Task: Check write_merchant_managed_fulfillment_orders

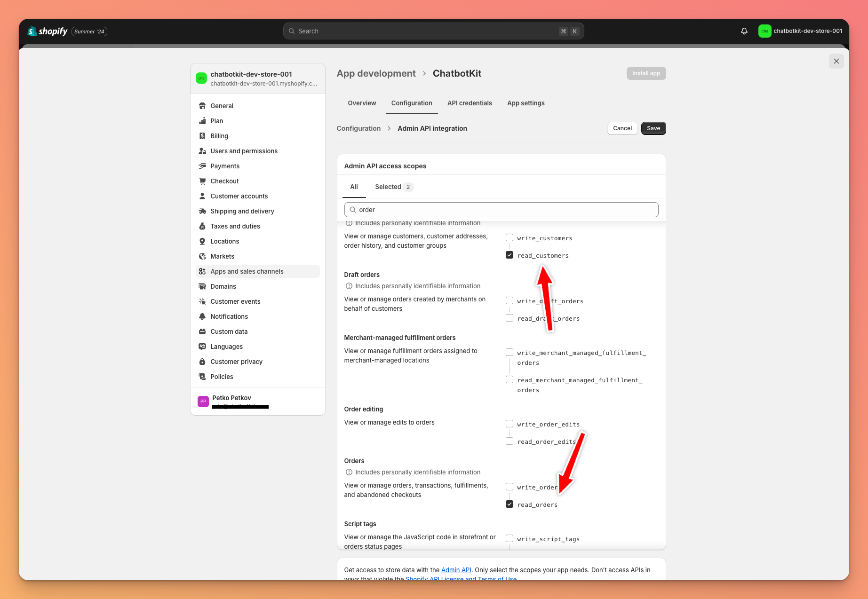Action: click(x=510, y=352)
